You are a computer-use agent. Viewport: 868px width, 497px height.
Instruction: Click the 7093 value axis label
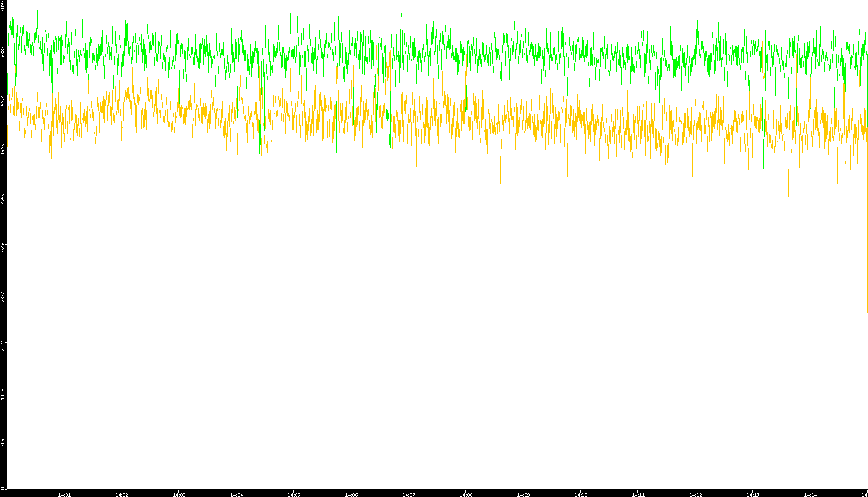click(3, 6)
